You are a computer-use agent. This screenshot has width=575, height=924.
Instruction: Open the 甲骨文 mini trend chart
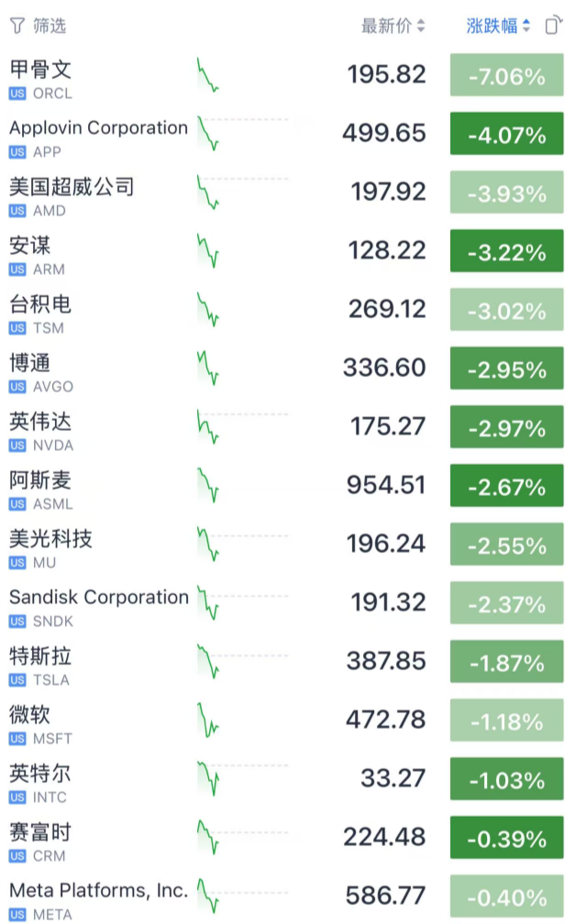coord(207,76)
